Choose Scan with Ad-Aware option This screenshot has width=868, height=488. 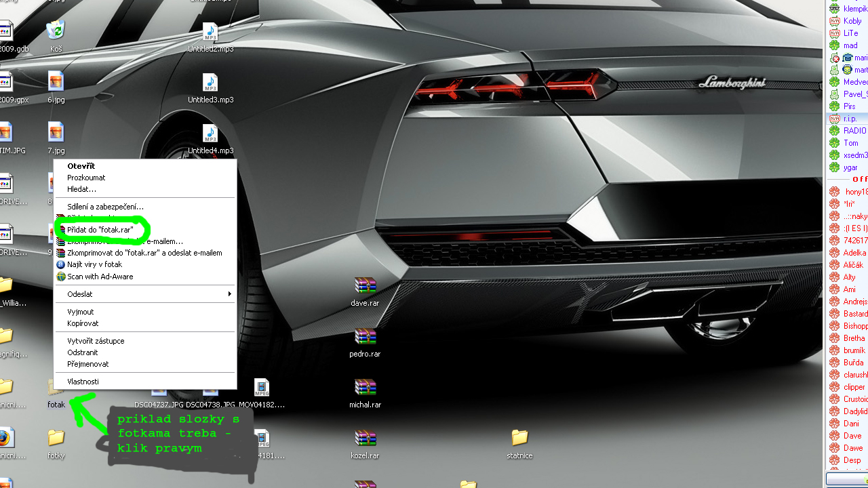[100, 277]
